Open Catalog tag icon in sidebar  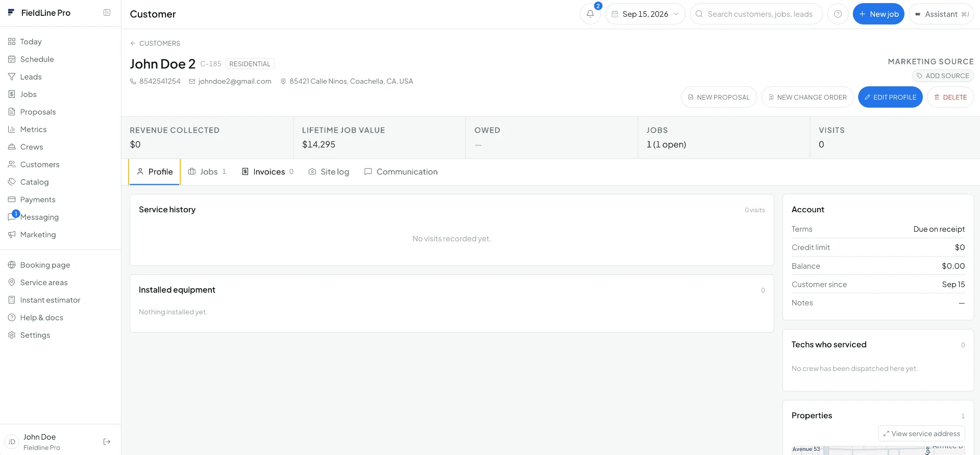(12, 182)
